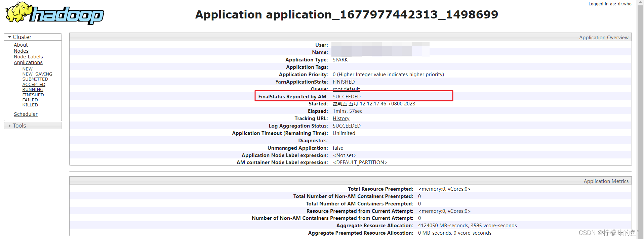
Task: Show KILLED applications
Action: pos(30,105)
